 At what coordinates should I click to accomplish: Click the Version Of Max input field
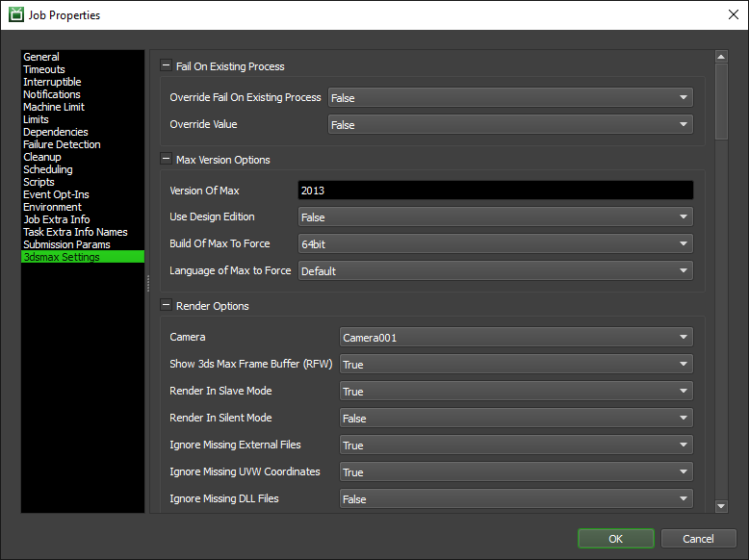[495, 191]
